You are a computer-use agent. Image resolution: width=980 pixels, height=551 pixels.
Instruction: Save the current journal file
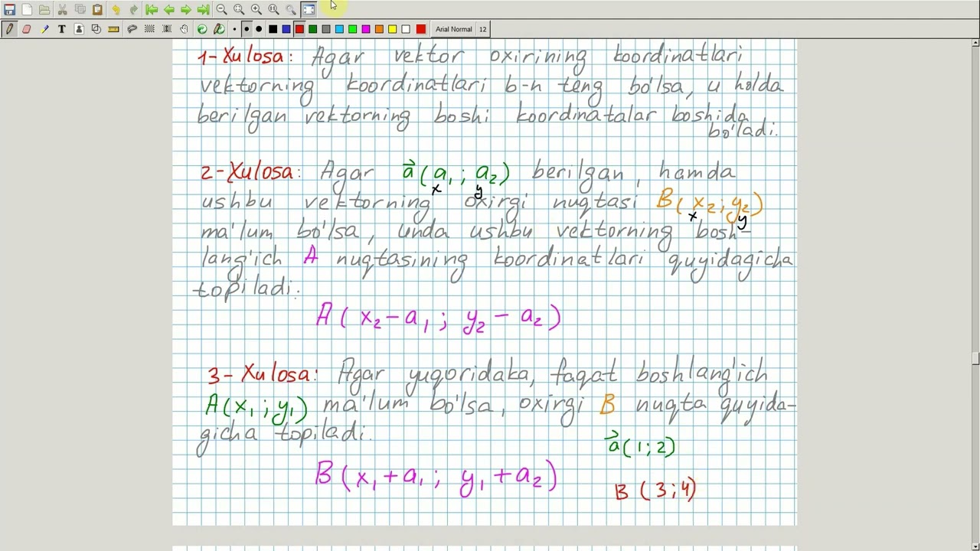click(x=9, y=9)
